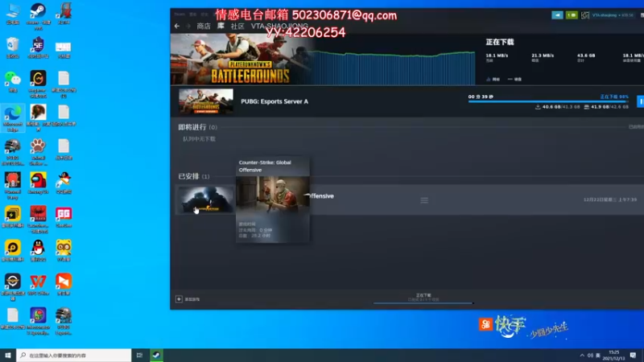This screenshot has height=362, width=644.
Task: Click the bottom downloading status bar
Action: (x=423, y=298)
